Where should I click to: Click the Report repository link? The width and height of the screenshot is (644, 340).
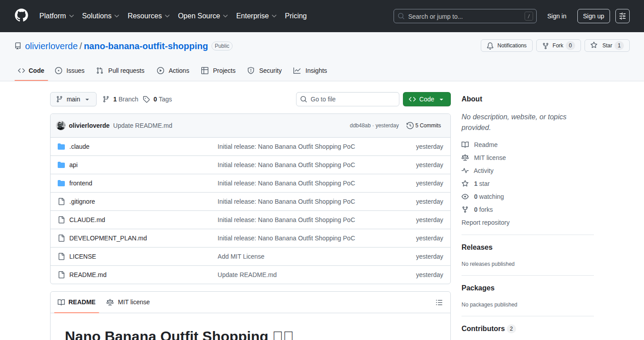pyautogui.click(x=486, y=222)
